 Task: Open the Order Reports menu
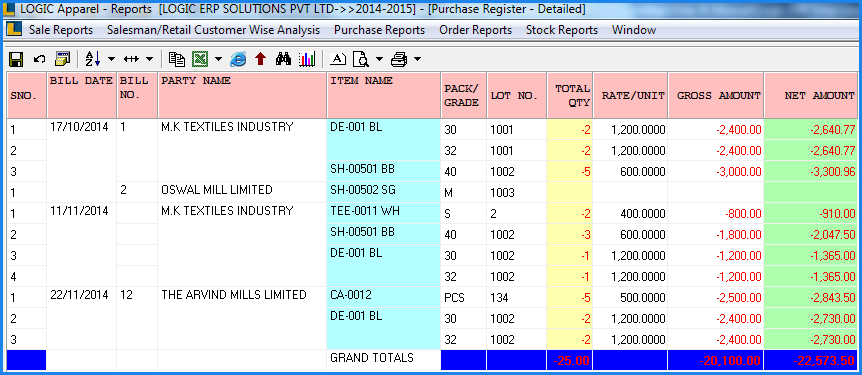pos(476,30)
